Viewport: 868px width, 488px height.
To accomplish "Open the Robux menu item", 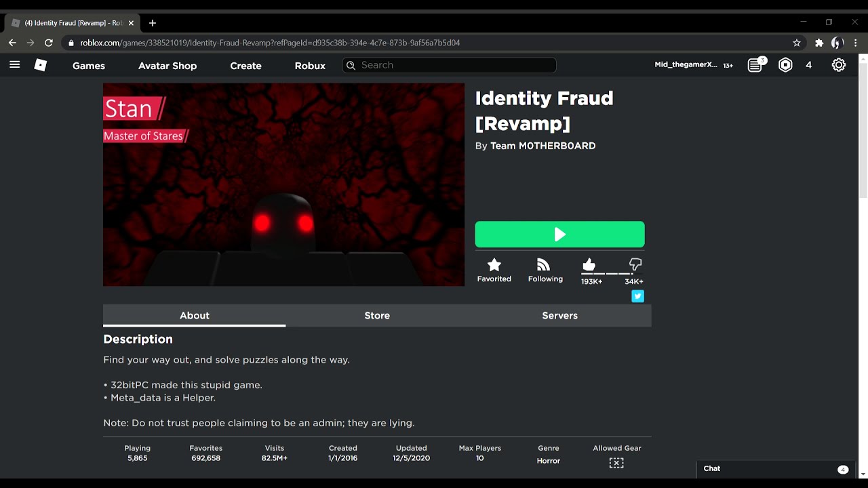I will pos(310,66).
